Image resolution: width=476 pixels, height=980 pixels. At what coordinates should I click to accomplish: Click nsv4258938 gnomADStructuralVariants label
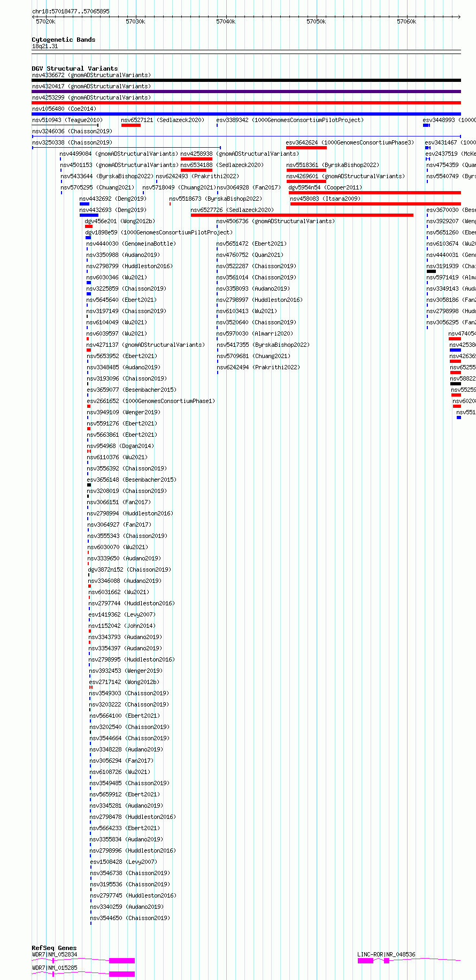click(240, 154)
